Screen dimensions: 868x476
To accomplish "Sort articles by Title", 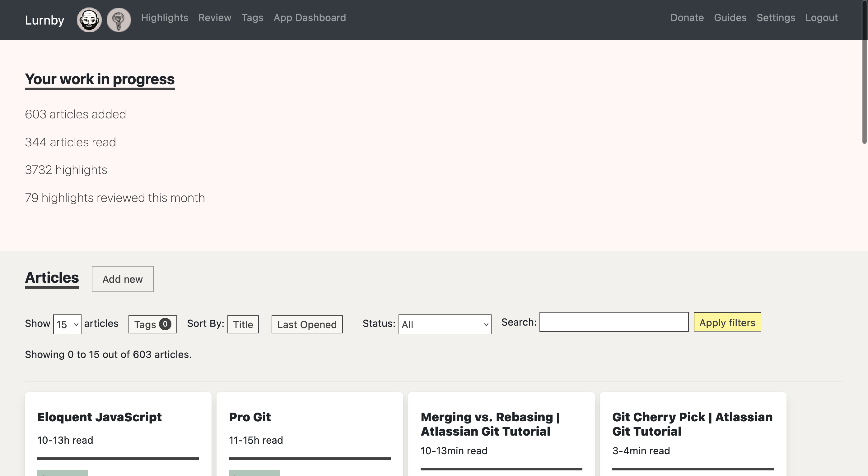I will (243, 324).
